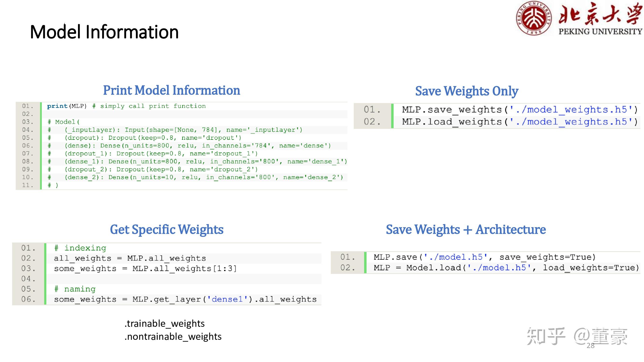Click the "Get Specific Weights" heading

coord(167,229)
